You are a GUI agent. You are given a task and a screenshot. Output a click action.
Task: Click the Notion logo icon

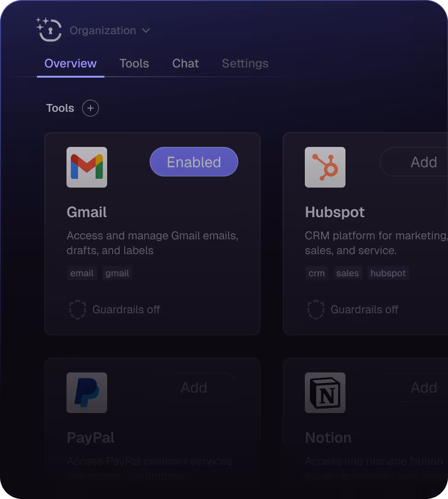(325, 393)
